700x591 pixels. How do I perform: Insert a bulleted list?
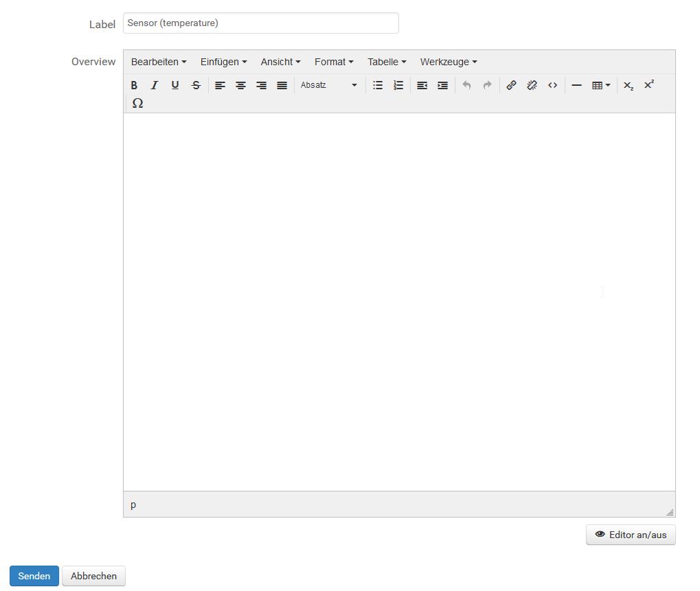click(x=377, y=86)
